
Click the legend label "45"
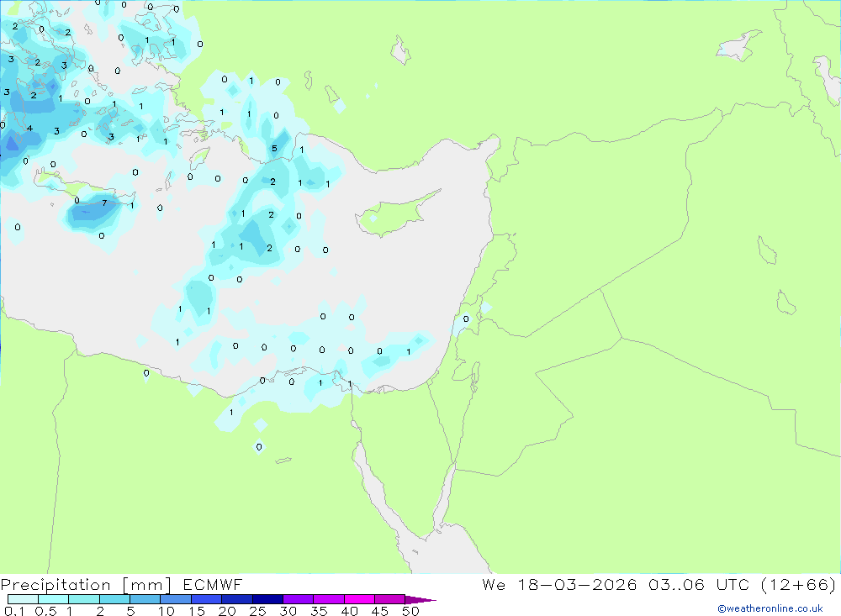pyautogui.click(x=380, y=611)
